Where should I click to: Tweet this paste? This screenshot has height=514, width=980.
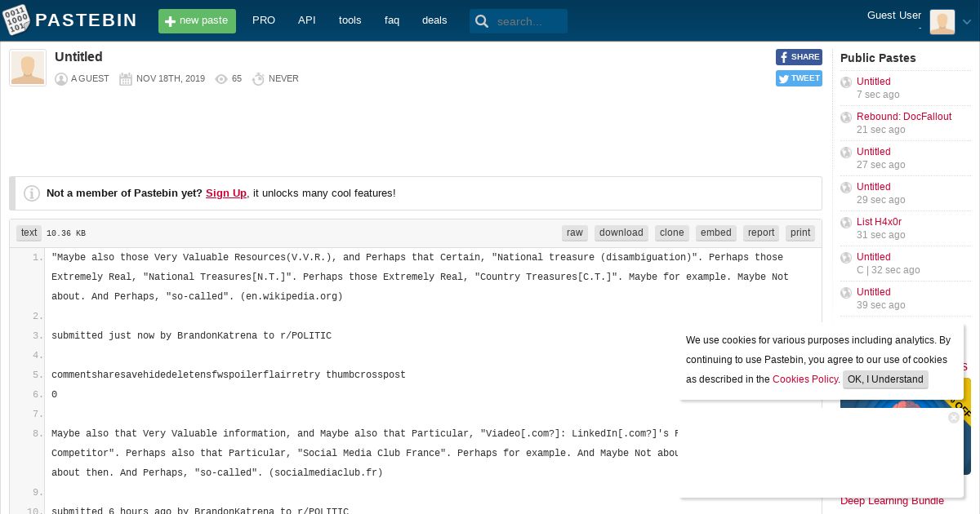[x=799, y=78]
